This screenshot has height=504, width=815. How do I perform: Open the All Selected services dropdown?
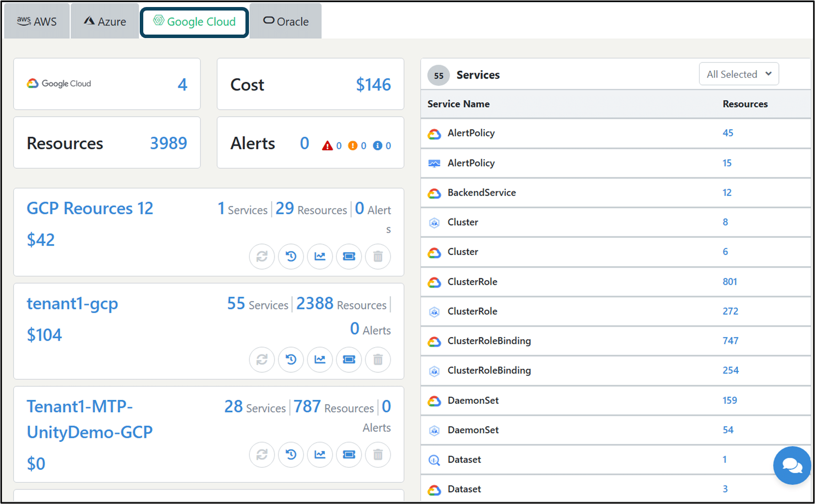click(739, 74)
